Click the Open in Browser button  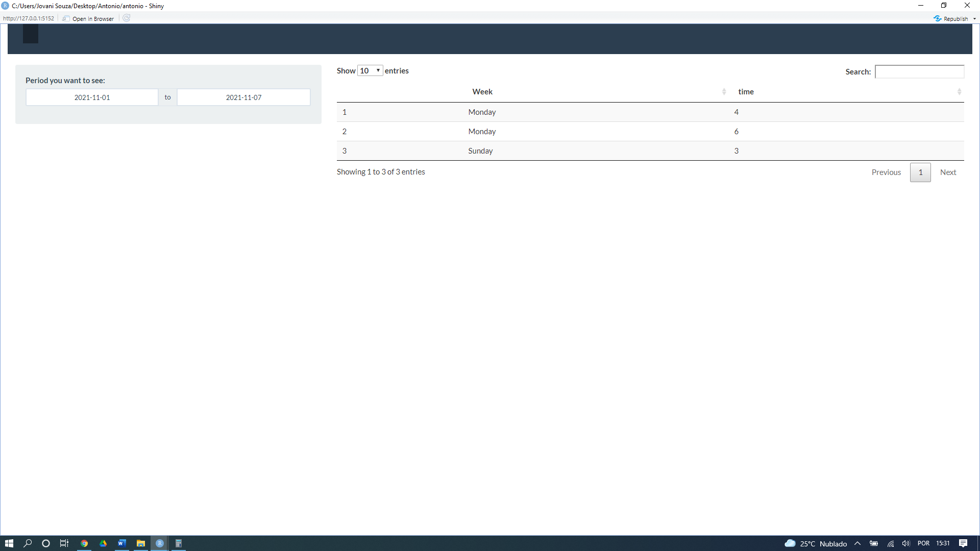[x=88, y=18]
